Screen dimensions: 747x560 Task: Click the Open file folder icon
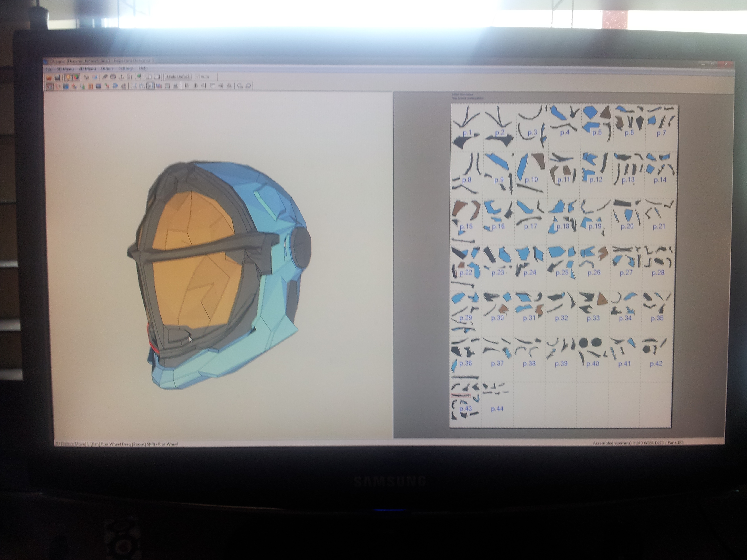click(49, 77)
